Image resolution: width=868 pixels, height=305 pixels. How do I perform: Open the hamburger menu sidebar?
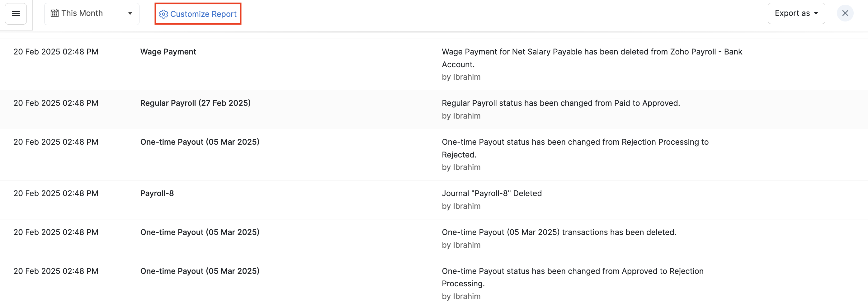pos(16,14)
